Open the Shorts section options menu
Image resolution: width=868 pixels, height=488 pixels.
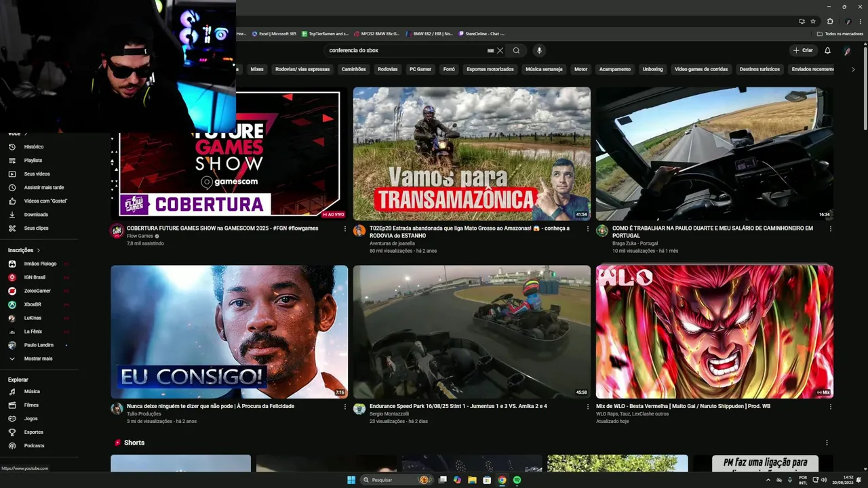pyautogui.click(x=827, y=443)
